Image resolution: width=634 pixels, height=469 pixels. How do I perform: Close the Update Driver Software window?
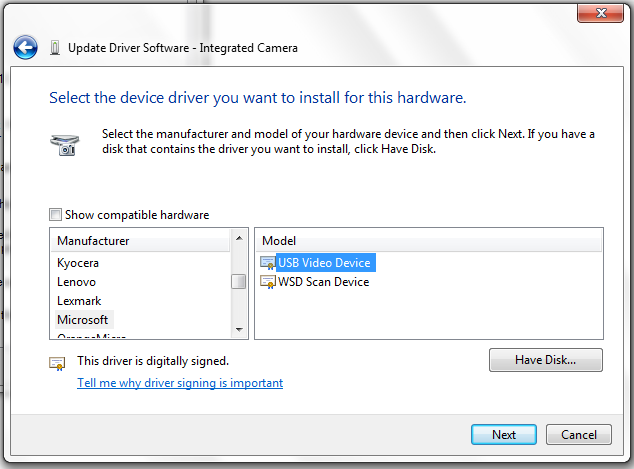pyautogui.click(x=602, y=12)
